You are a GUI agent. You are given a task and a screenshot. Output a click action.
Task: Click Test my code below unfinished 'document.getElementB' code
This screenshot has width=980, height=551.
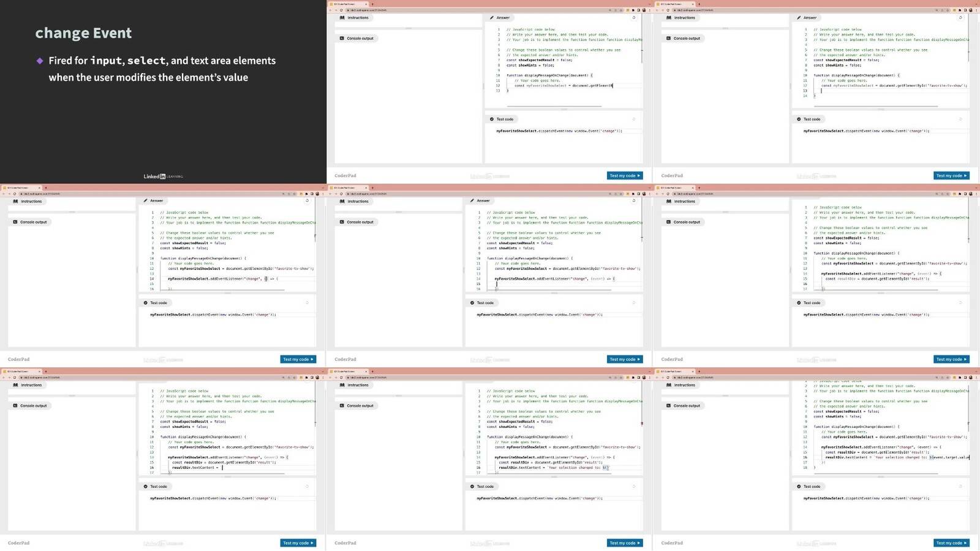625,175
